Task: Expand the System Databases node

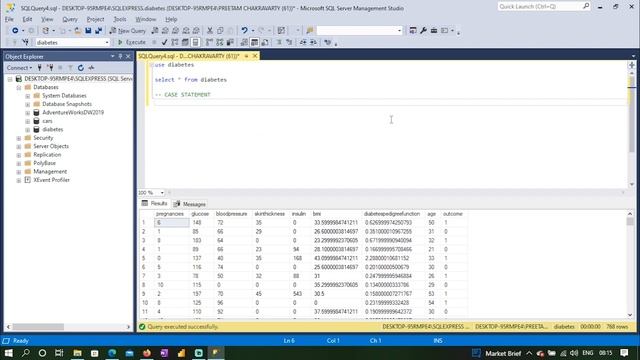Action: coord(27,96)
